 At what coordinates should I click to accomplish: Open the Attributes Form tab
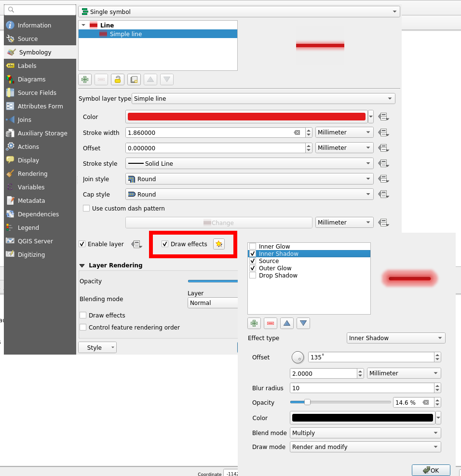[40, 106]
